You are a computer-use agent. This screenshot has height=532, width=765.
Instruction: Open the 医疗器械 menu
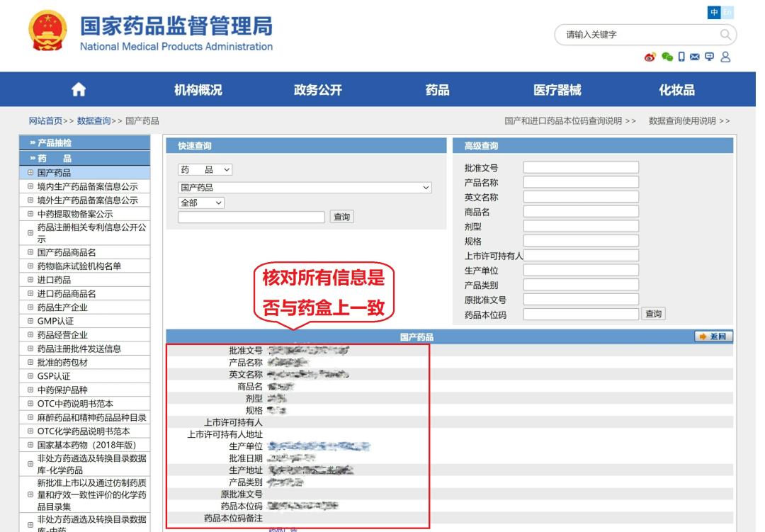(557, 90)
